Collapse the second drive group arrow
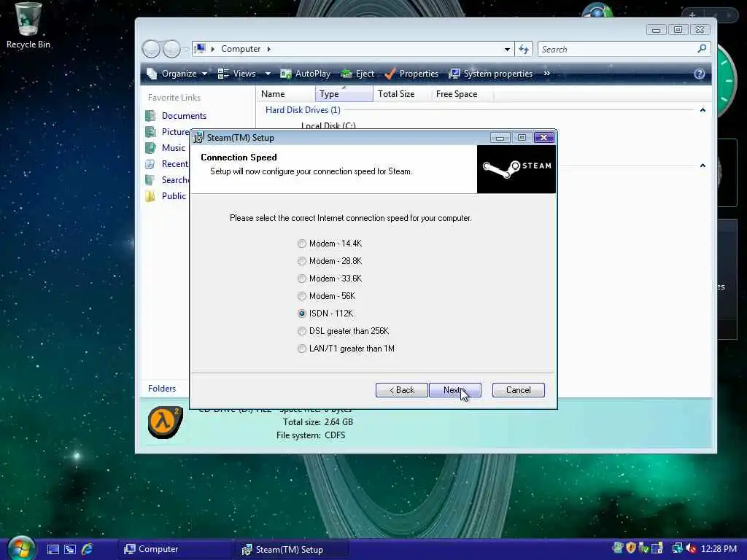The width and height of the screenshot is (747, 560). [x=703, y=166]
